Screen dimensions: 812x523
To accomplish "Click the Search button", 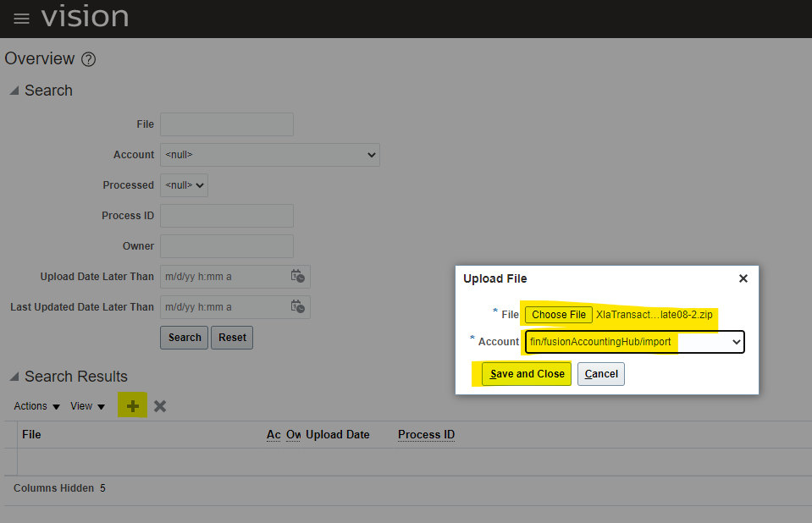I will [184, 338].
